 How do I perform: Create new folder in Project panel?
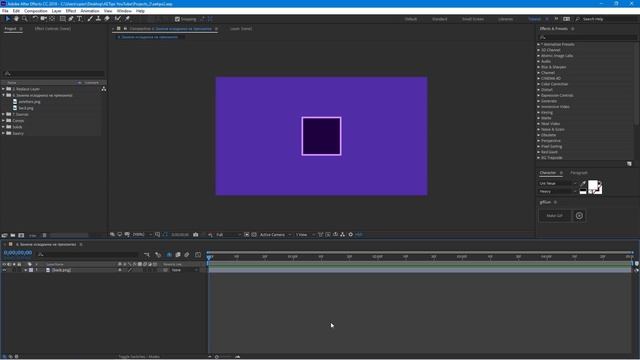[13, 236]
